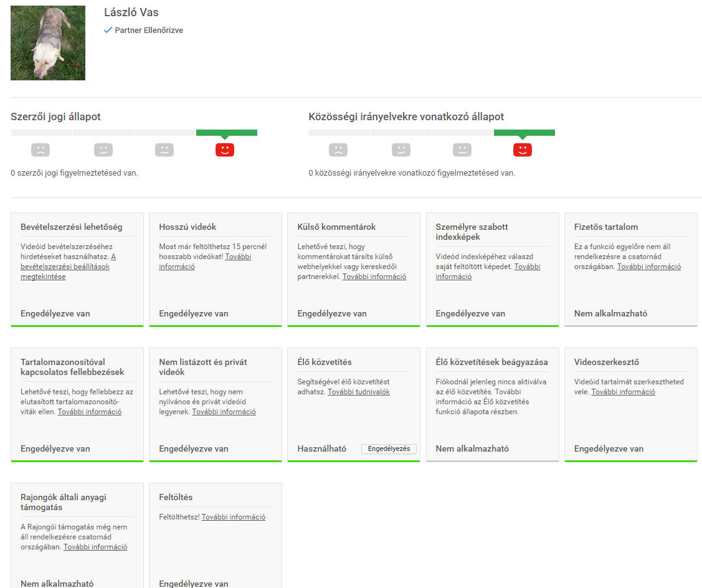Open További információ link in Hosszú videók card
Image resolution: width=702 pixels, height=588 pixels.
click(205, 262)
